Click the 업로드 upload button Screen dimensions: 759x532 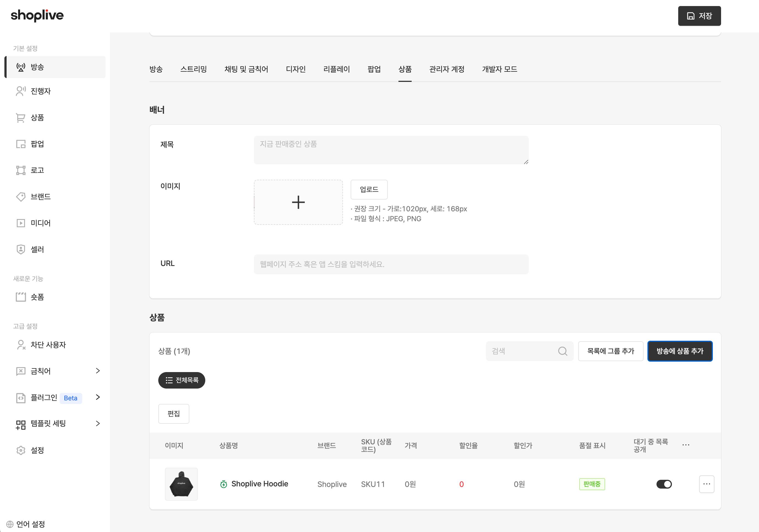[369, 189]
